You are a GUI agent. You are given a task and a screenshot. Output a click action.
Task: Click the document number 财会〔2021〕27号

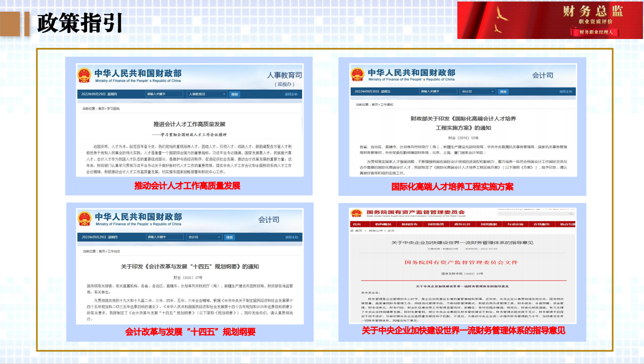188,277
